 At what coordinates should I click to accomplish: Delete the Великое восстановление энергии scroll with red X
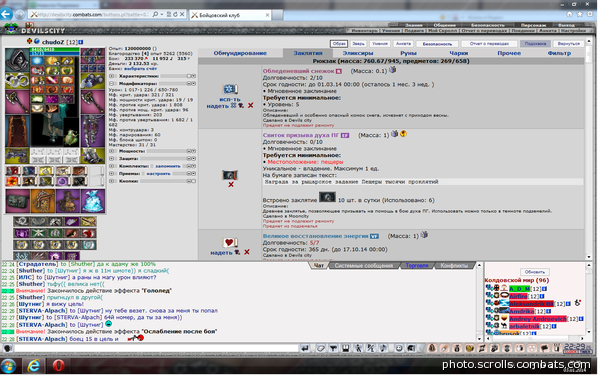248,253
